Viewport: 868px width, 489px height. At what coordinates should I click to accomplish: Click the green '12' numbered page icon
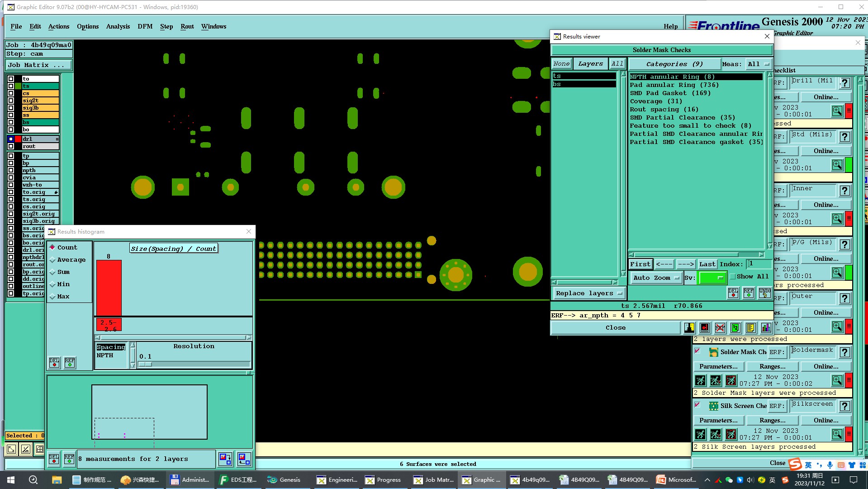[735, 327]
